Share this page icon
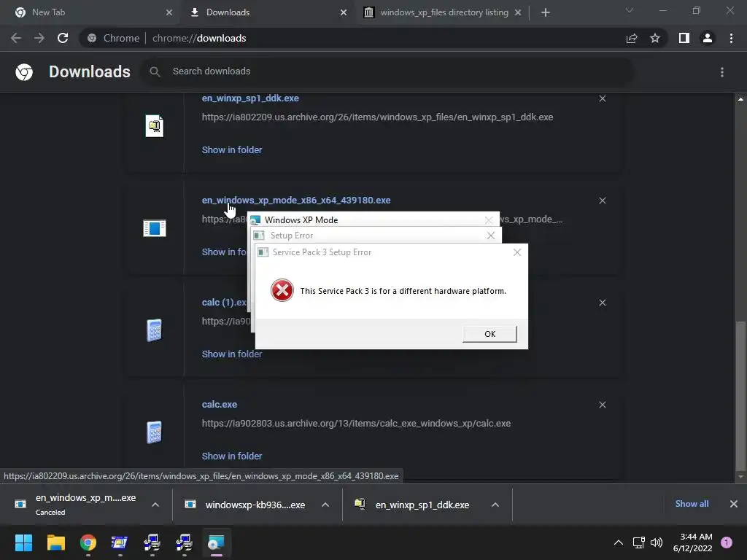The height and width of the screenshot is (560, 747). click(632, 38)
